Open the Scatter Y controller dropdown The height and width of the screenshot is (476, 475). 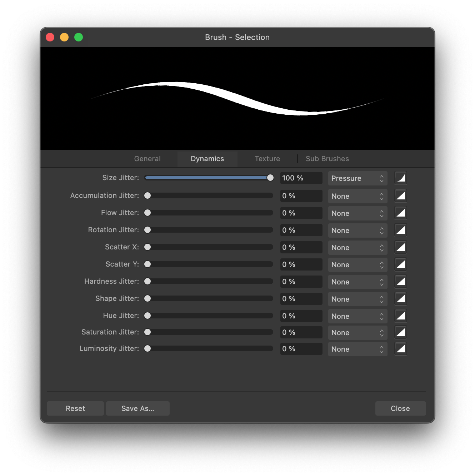(357, 265)
